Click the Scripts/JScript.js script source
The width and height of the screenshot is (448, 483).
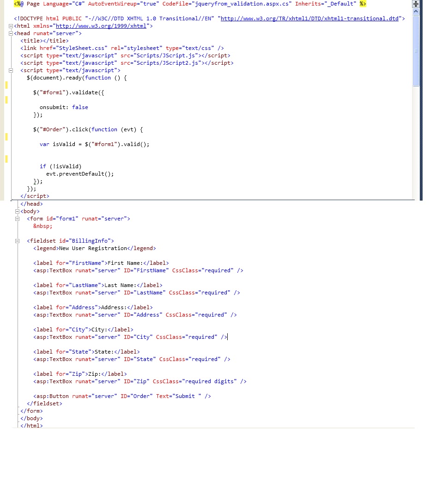(x=166, y=55)
